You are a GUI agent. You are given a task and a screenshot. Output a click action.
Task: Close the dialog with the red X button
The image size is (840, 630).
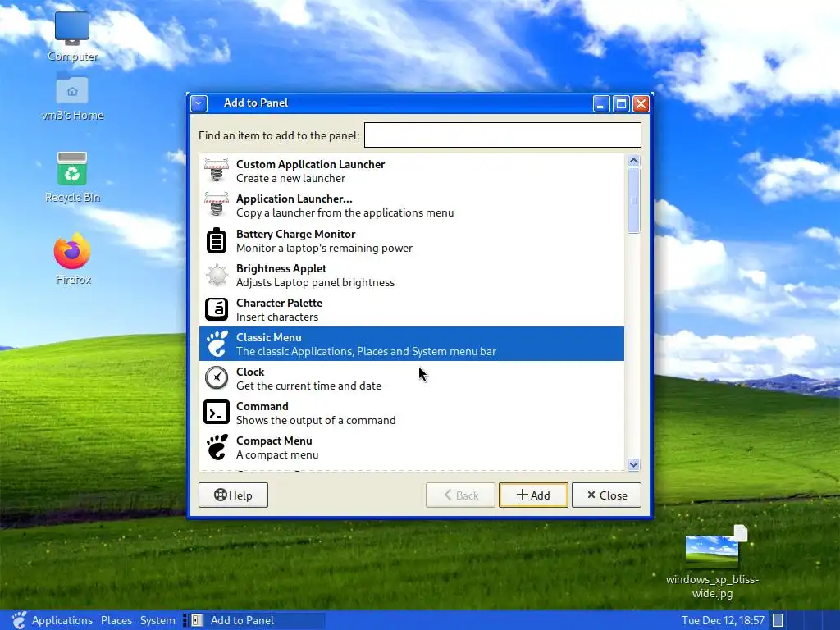641,103
